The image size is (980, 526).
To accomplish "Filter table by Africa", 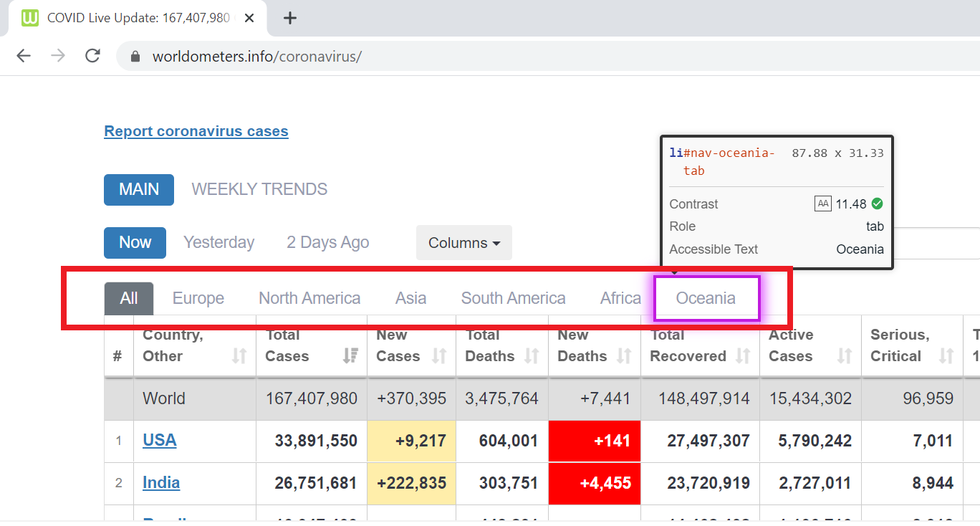I will coord(620,298).
